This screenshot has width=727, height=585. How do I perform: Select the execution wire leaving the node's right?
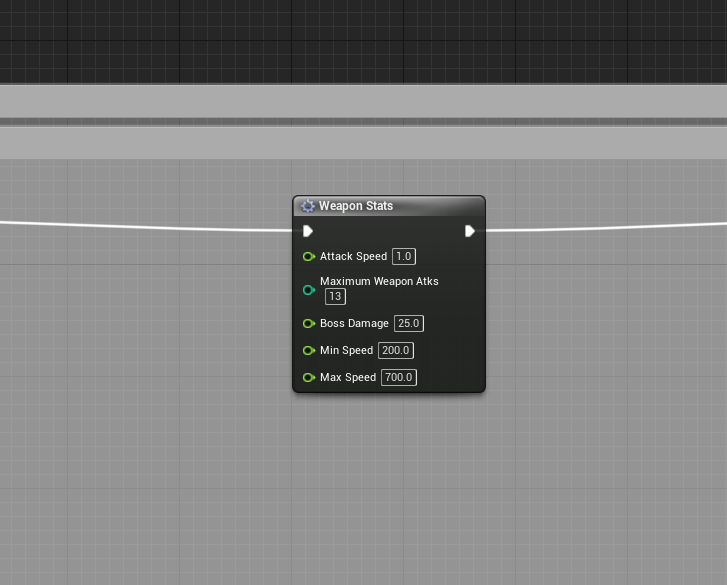click(600, 227)
